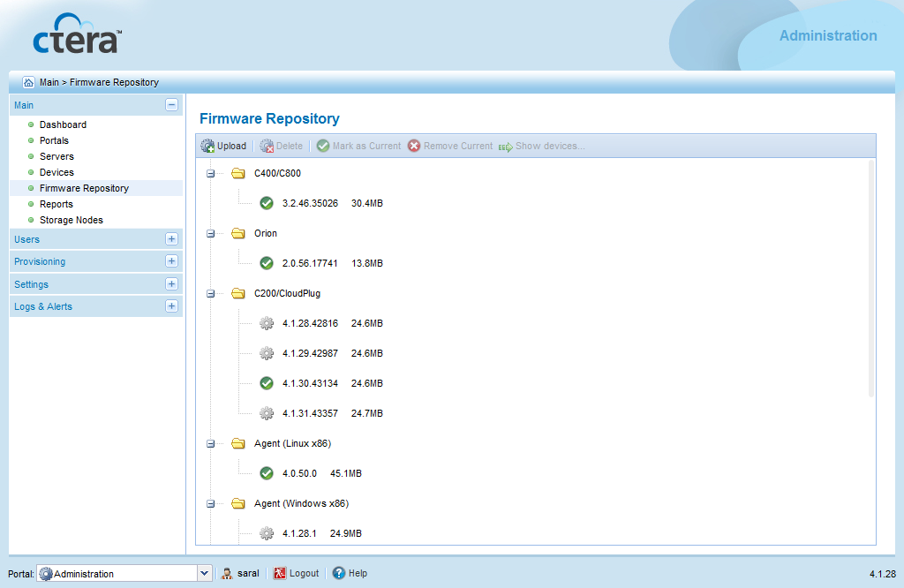Click the C200/CloudPlug folder icon
The height and width of the screenshot is (588, 904).
(x=238, y=293)
